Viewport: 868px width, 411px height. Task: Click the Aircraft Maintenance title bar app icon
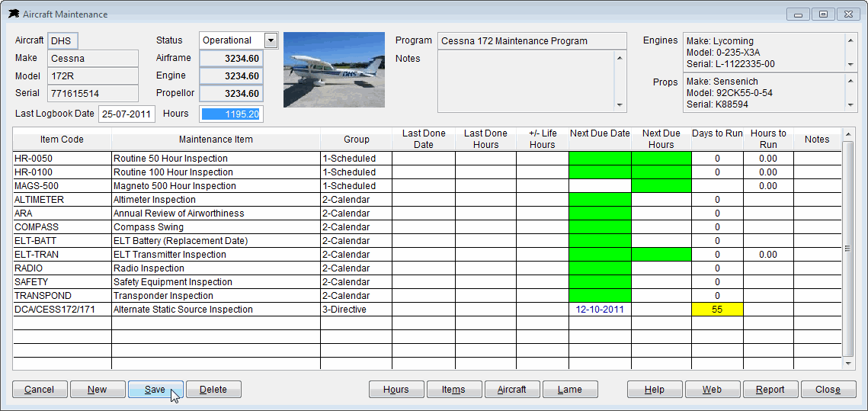14,14
